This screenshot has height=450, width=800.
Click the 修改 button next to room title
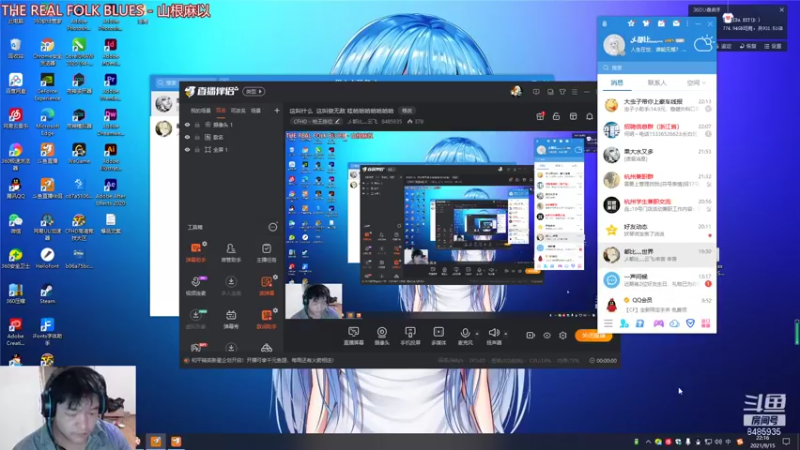coord(407,110)
